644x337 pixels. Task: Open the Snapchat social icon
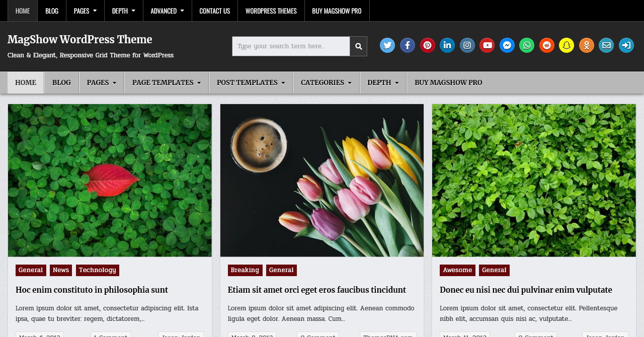[567, 45]
